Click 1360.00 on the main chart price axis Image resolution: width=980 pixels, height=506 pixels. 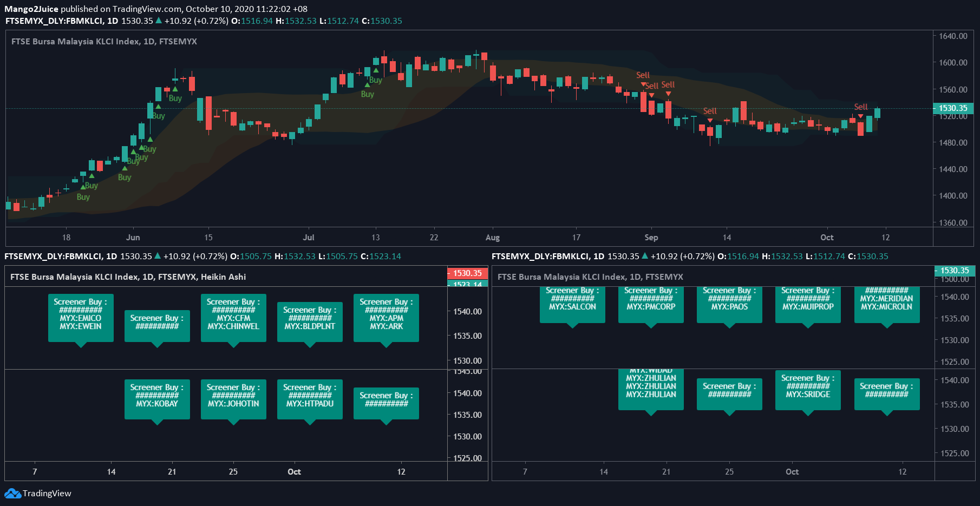[x=953, y=223]
